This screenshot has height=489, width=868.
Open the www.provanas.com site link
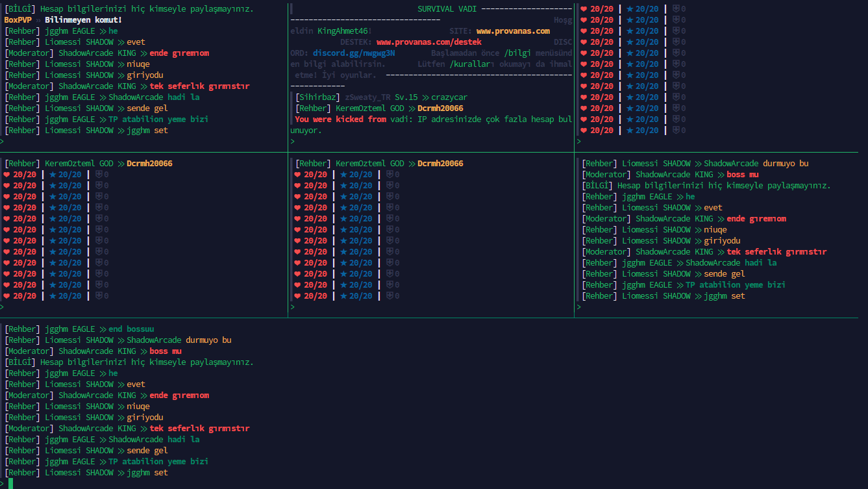tap(513, 31)
